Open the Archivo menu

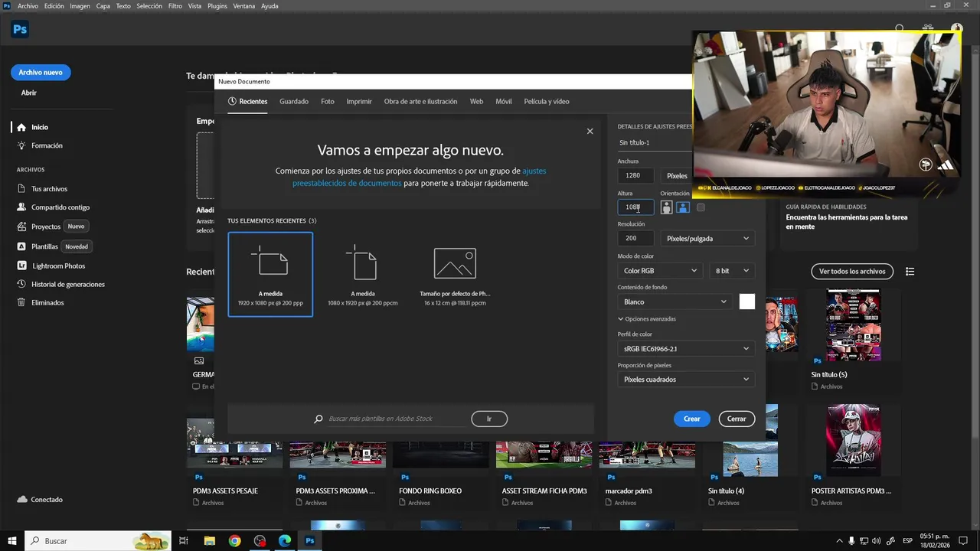(x=28, y=6)
